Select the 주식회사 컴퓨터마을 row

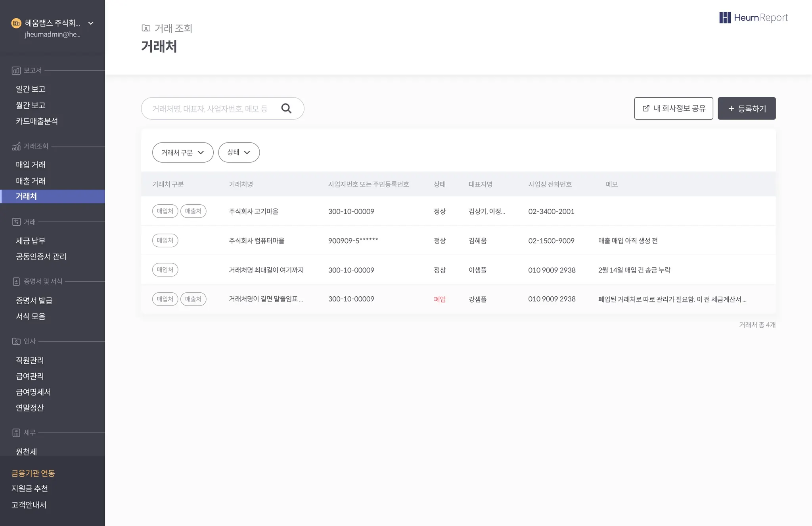[257, 240]
